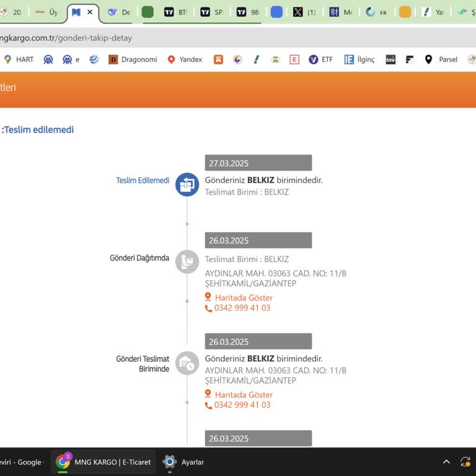Click the address bar URL field

point(238,38)
